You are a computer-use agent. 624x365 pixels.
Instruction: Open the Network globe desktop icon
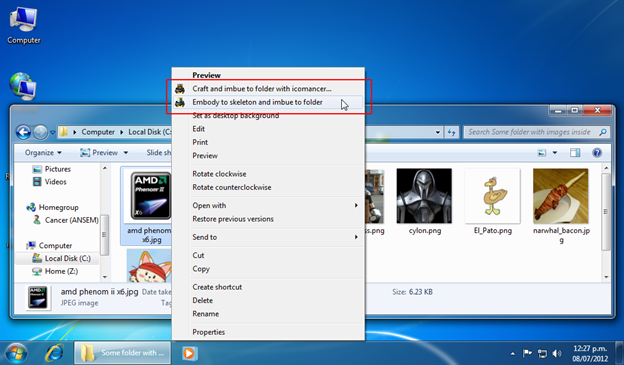[22, 86]
